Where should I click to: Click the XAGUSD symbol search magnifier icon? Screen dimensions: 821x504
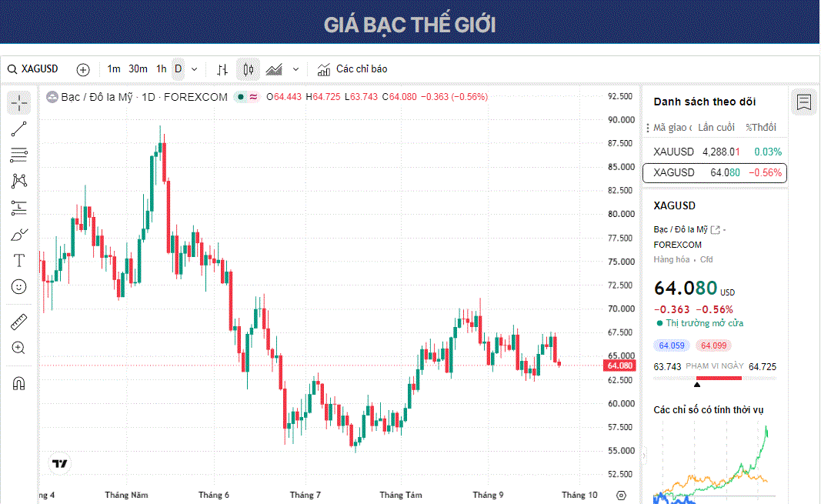pos(12,69)
